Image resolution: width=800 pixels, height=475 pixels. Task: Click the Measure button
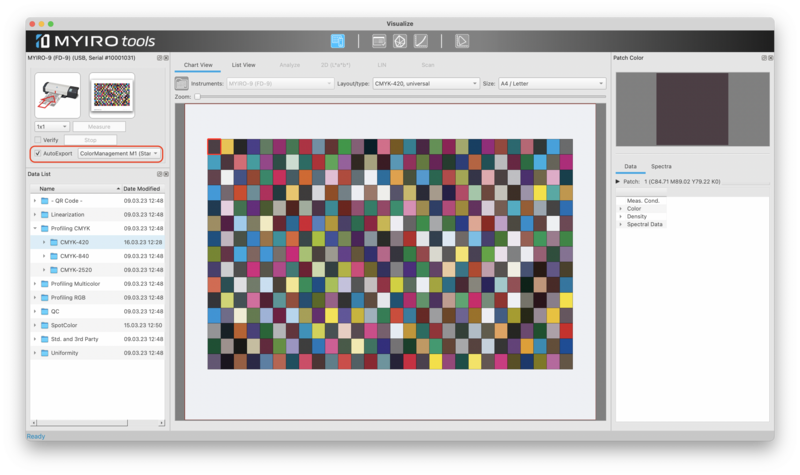99,127
